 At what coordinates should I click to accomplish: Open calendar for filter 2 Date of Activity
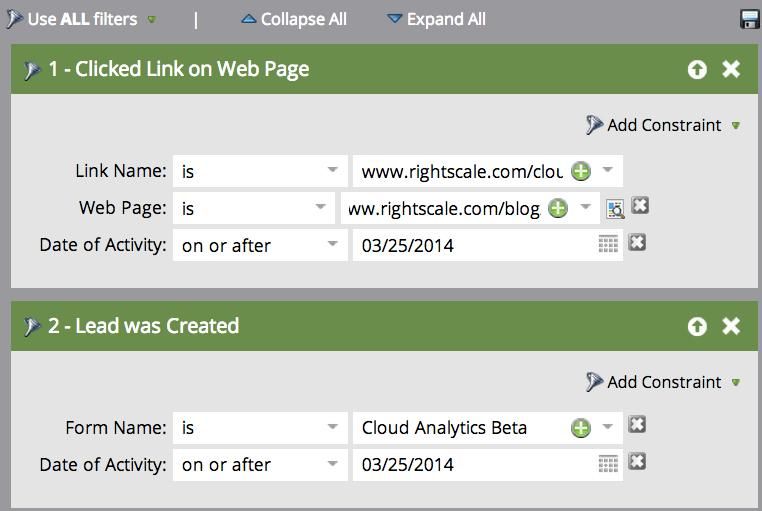coord(608,464)
